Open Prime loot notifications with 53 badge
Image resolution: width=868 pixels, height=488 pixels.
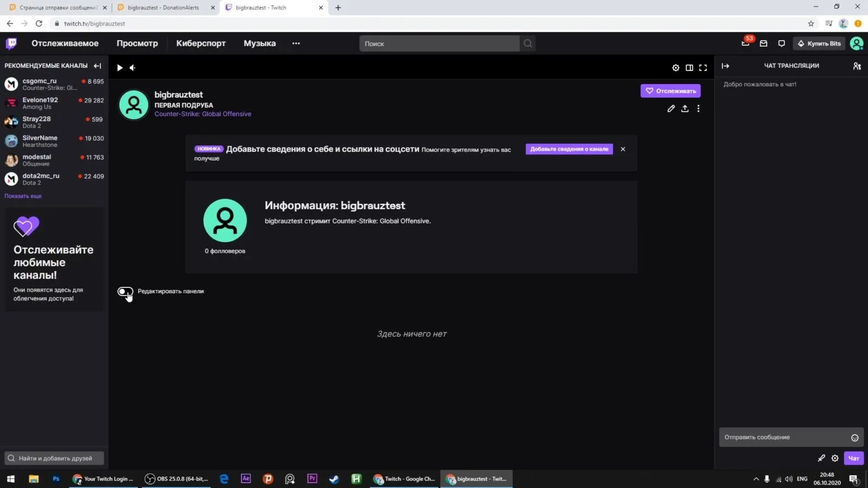pos(746,43)
